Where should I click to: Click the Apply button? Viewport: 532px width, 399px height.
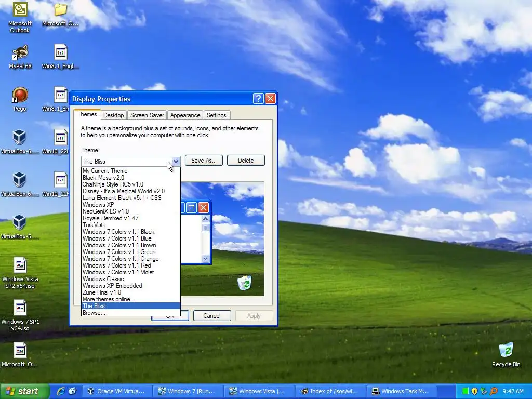coord(254,315)
